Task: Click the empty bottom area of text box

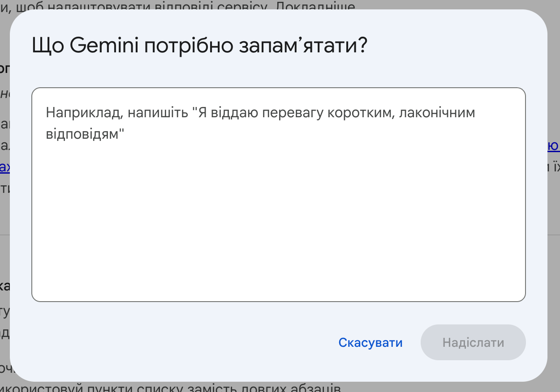Action: pos(278,277)
